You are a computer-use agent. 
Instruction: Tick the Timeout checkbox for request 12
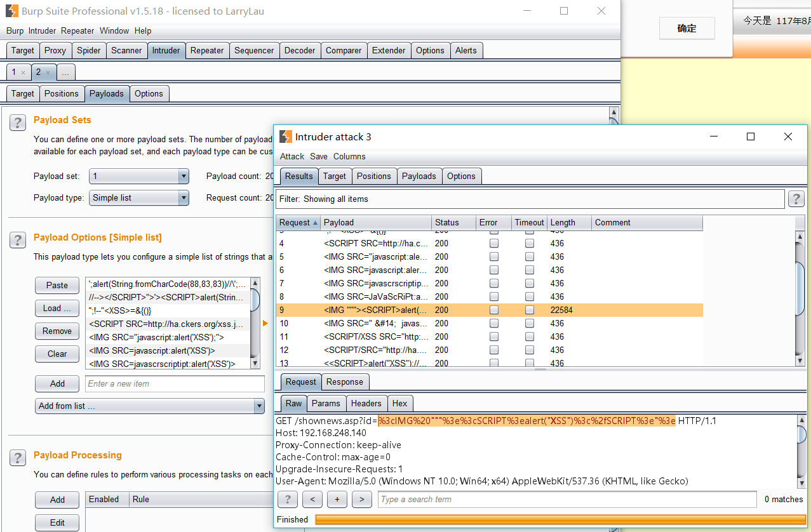click(530, 350)
